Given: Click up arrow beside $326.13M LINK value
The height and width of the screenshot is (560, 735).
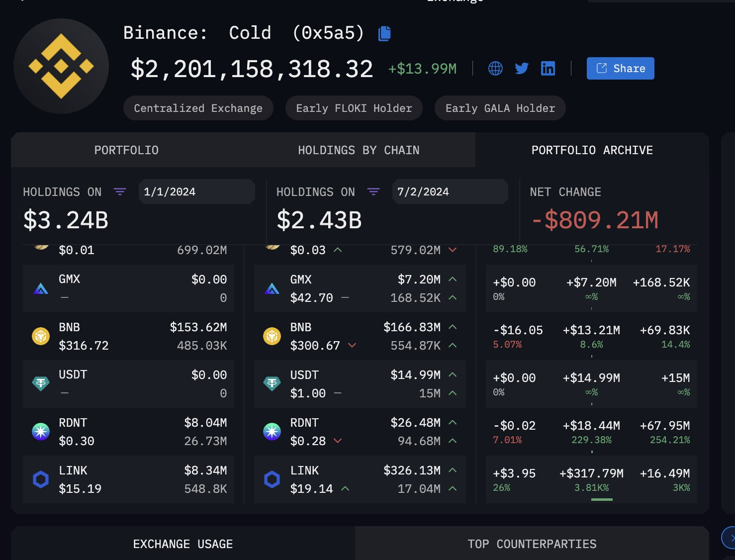Looking at the screenshot, I should coord(453,470).
